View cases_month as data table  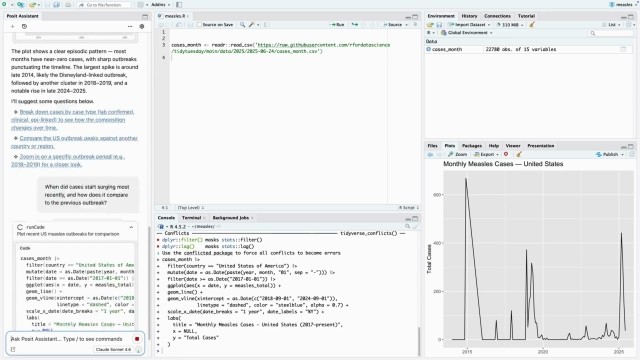(623, 49)
